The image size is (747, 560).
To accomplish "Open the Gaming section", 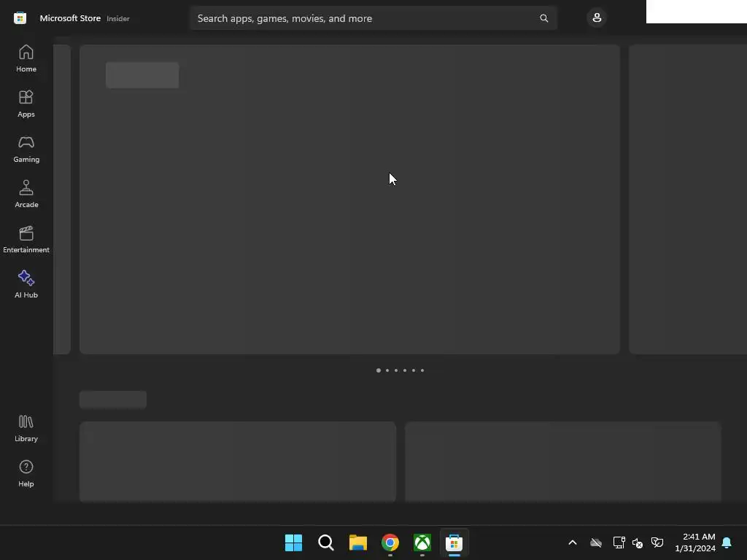I will [x=26, y=149].
